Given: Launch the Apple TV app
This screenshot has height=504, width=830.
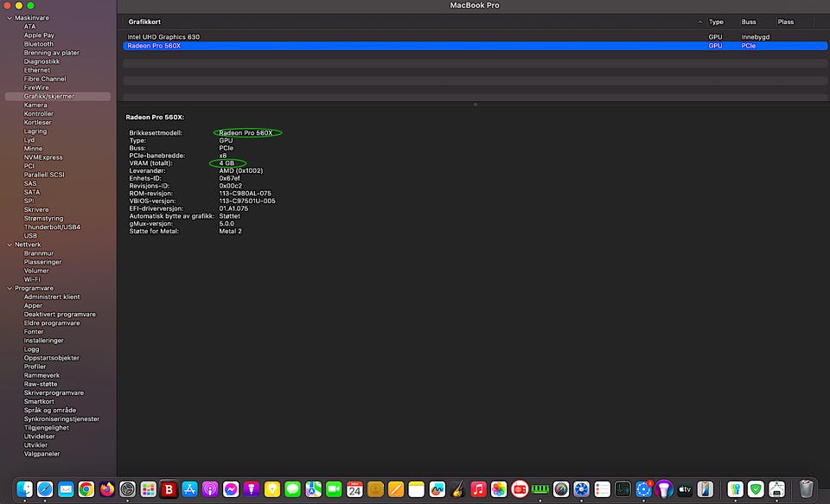Looking at the screenshot, I should coord(685,488).
